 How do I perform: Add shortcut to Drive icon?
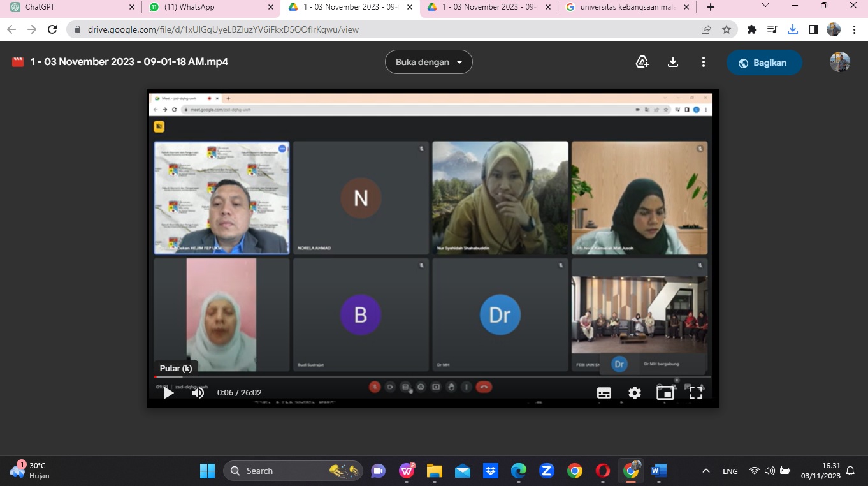tap(642, 62)
